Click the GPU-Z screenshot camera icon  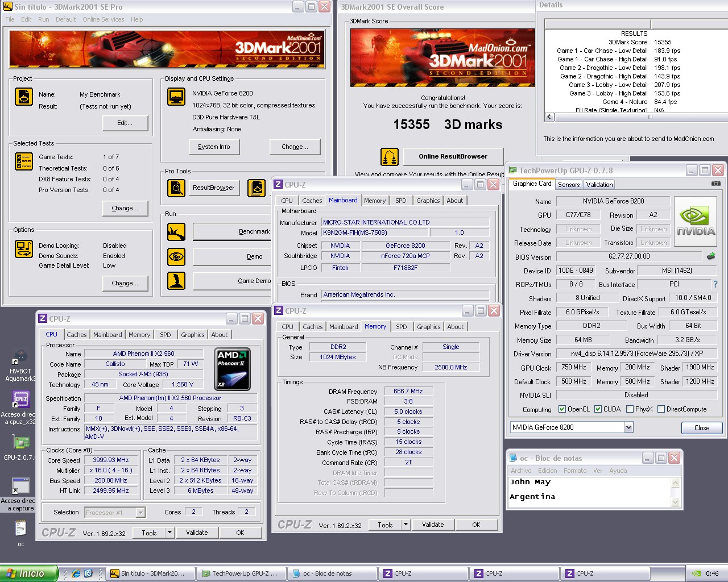pyautogui.click(x=715, y=184)
